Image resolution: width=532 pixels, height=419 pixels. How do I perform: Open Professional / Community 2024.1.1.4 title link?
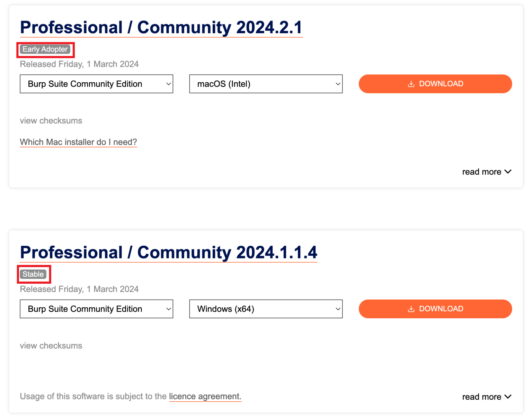coord(168,253)
